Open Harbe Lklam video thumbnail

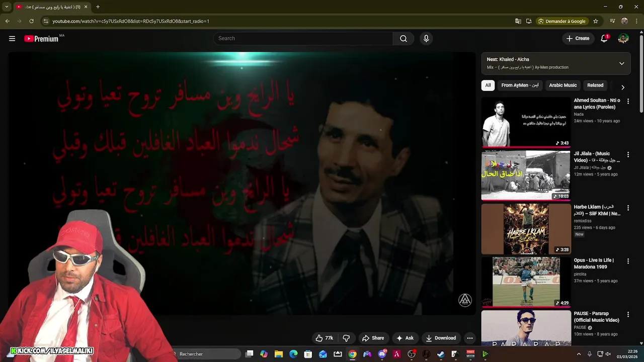click(x=526, y=229)
